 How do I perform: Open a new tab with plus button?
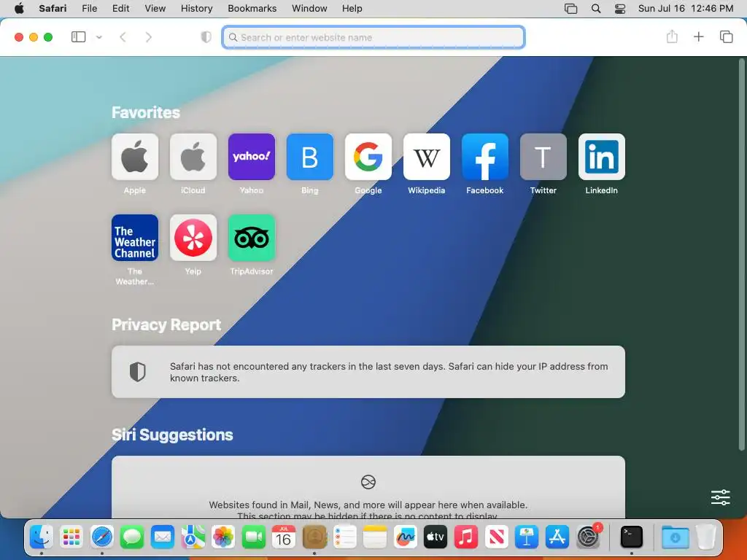coord(698,36)
